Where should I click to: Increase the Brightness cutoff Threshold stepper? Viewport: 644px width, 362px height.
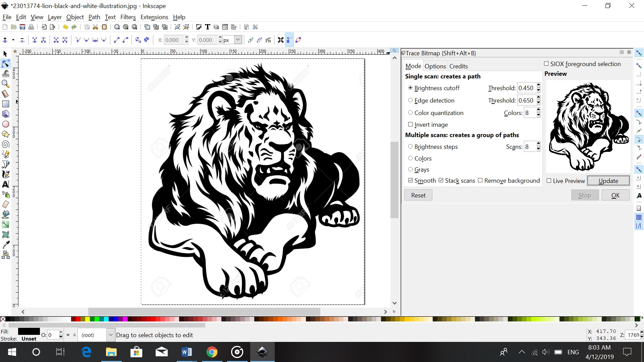538,85
